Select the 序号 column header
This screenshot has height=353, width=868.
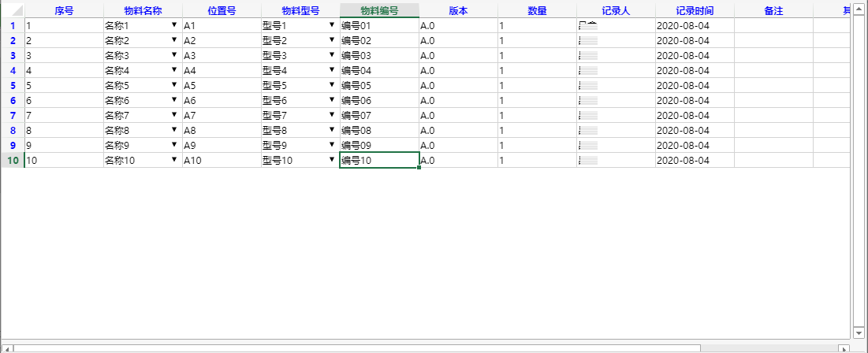coord(64,10)
